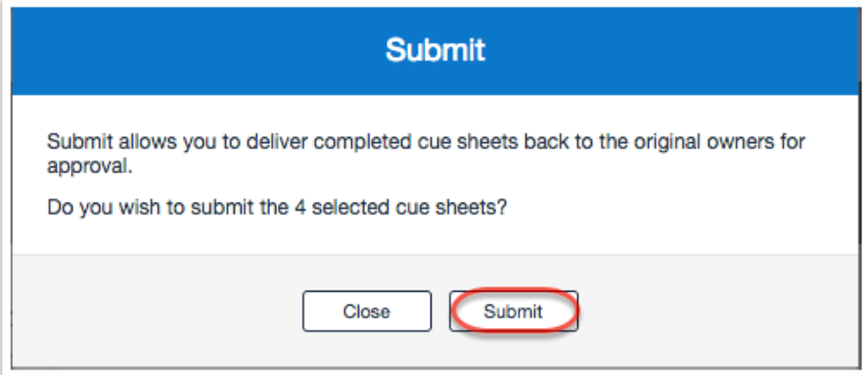Screen dimensions: 868x375
Task: Confirm submitting the 4 selected cue sheets
Action: [x=513, y=311]
